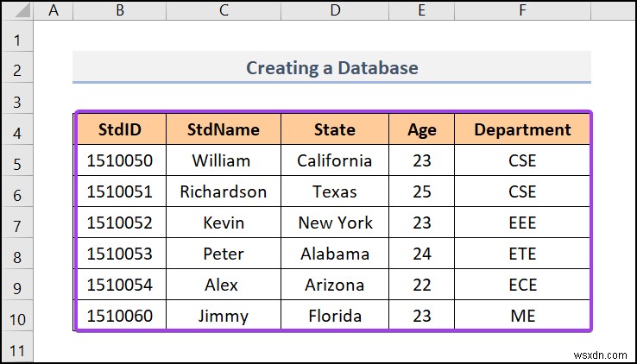Select the cell with StdID 1510051
The image size is (637, 364).
coord(120,191)
